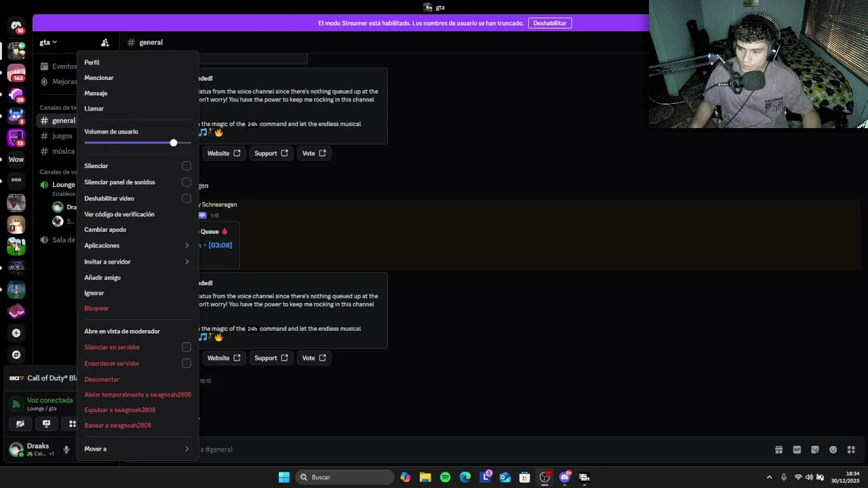Show hidden system tray icons
This screenshot has width=868, height=488.
pyautogui.click(x=769, y=477)
